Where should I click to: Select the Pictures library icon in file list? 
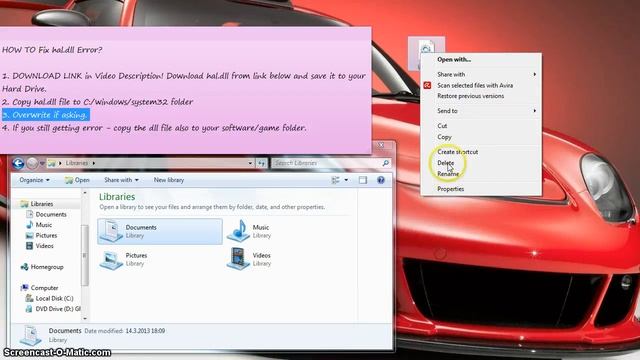[x=111, y=260]
